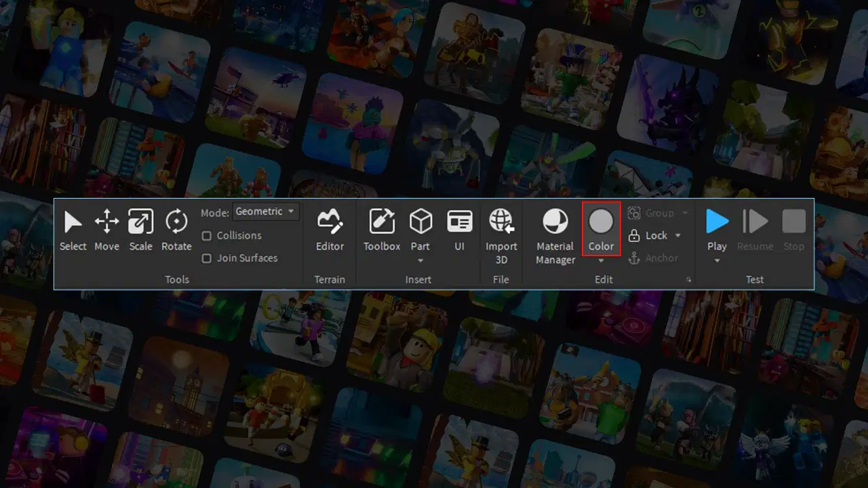Viewport: 868px width, 488px height.
Task: Click the Terrain section label
Action: point(330,279)
